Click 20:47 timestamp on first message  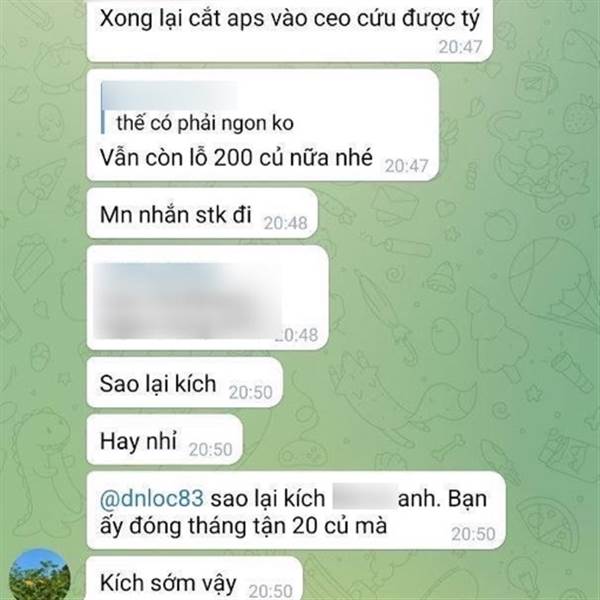[x=460, y=47]
